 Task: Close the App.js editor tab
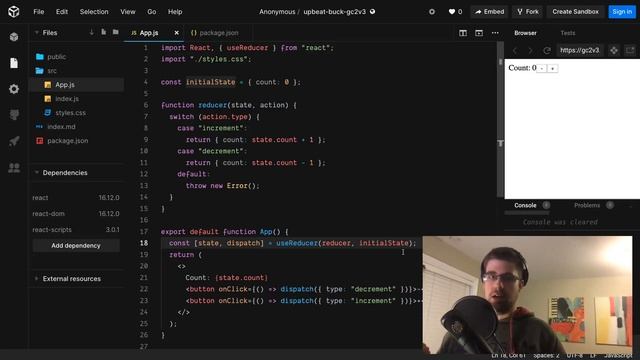pos(176,33)
